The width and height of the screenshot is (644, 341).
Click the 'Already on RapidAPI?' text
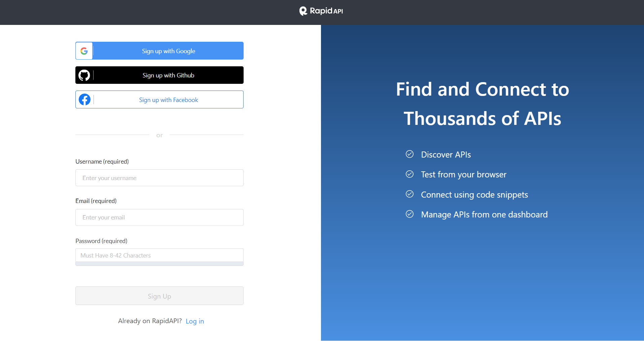click(x=150, y=321)
